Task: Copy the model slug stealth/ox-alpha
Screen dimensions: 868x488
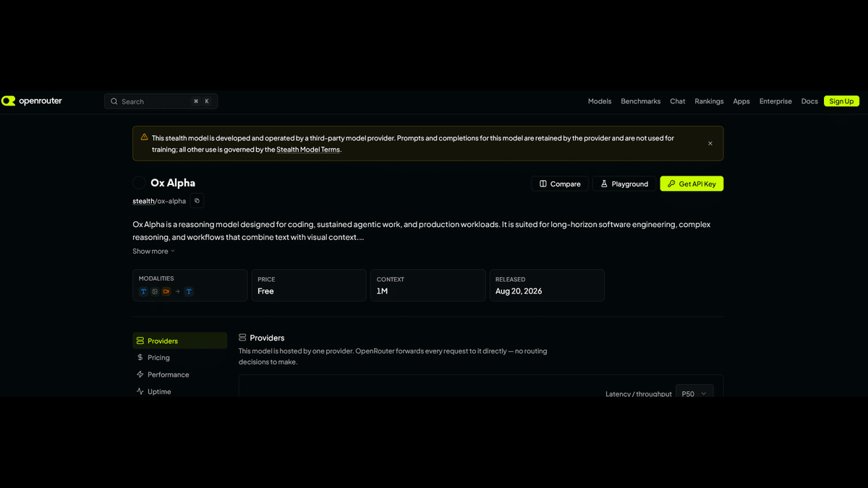Action: point(197,201)
